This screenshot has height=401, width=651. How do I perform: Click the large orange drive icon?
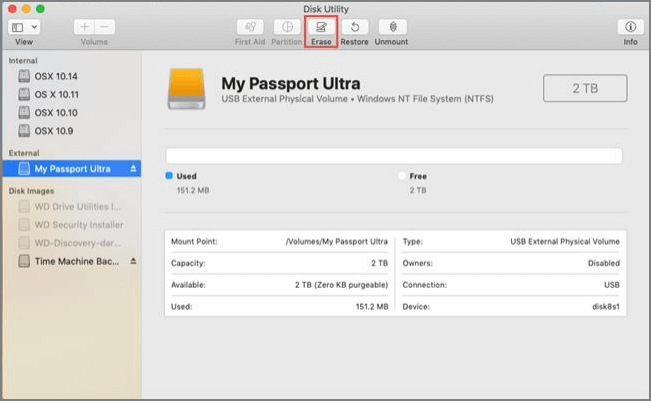point(189,90)
